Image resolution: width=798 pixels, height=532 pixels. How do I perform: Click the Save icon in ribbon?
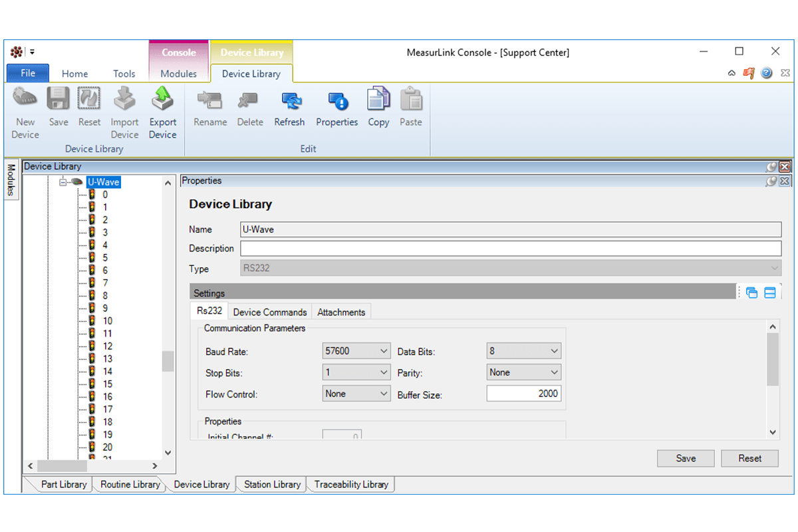59,100
